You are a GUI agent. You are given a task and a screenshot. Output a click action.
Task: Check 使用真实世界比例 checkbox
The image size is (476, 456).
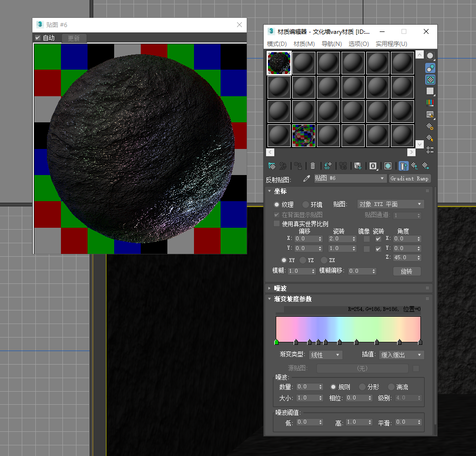pyautogui.click(x=277, y=224)
